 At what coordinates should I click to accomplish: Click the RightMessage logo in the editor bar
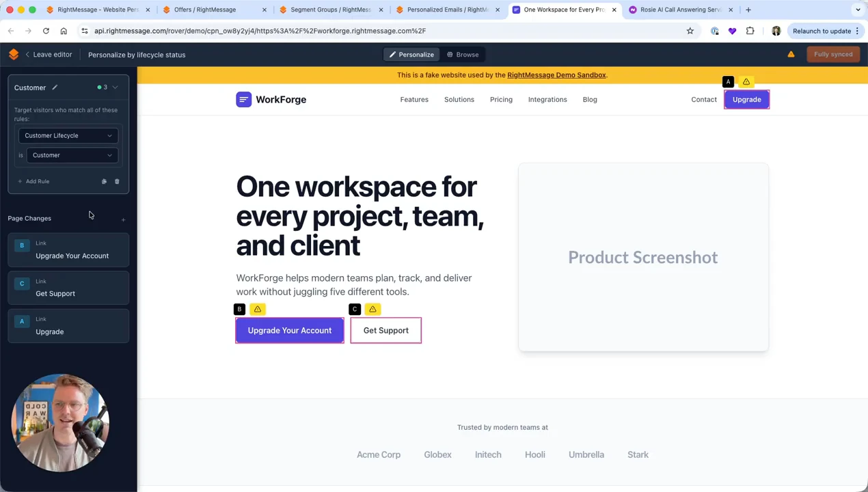[x=14, y=55]
